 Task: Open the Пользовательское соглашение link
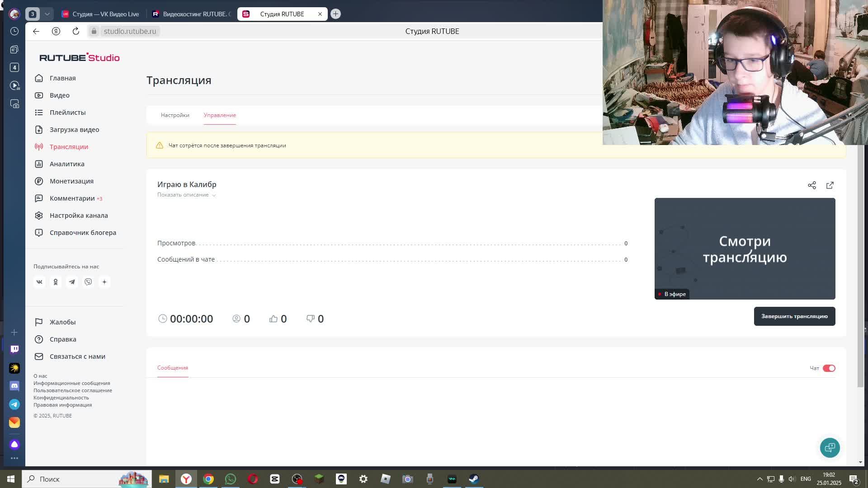[73, 390]
